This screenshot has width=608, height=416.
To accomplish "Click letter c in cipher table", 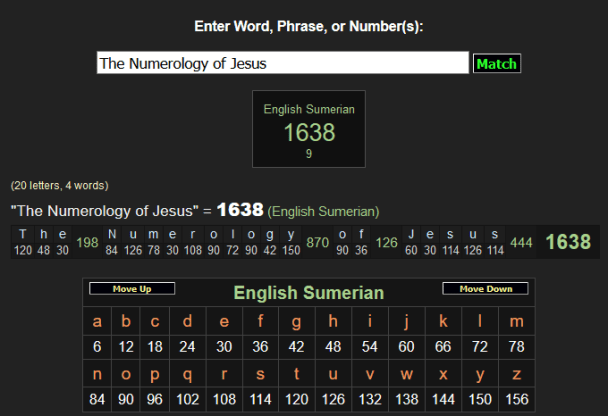I will (x=155, y=321).
